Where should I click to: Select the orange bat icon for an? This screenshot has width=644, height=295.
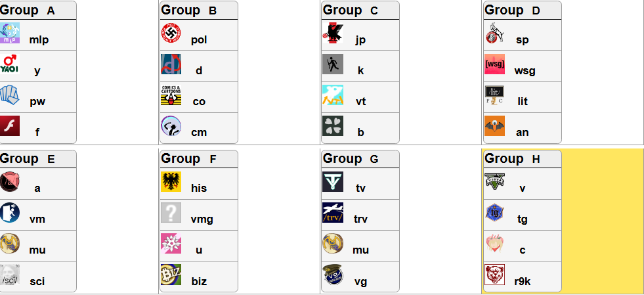(494, 125)
